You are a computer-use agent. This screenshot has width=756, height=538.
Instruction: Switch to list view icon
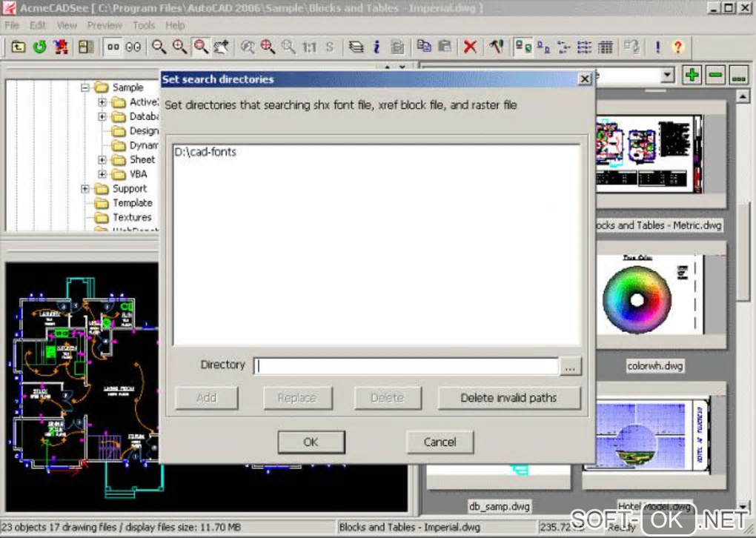pyautogui.click(x=563, y=47)
